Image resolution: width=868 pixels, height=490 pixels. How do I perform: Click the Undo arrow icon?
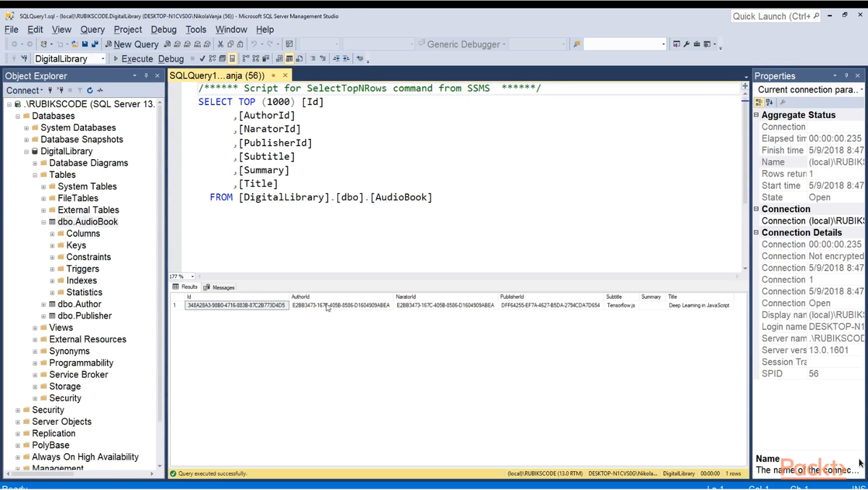[x=254, y=44]
